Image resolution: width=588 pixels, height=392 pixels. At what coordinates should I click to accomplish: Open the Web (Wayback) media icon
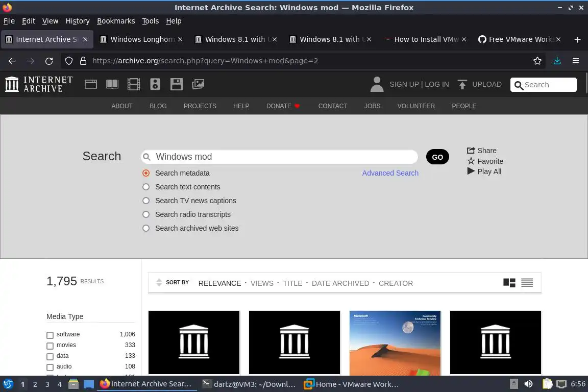tap(91, 84)
